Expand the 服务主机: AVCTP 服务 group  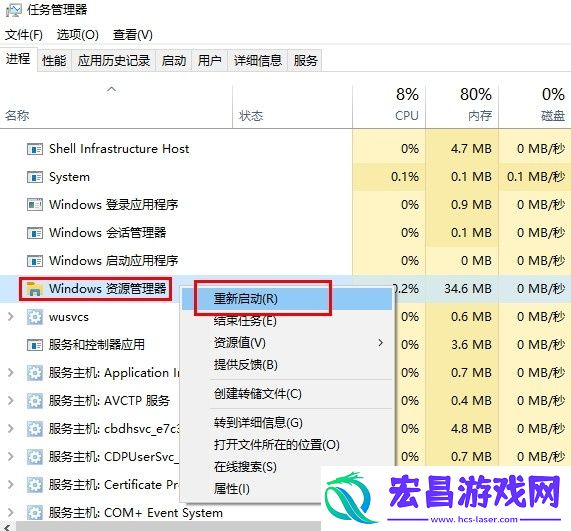point(11,401)
